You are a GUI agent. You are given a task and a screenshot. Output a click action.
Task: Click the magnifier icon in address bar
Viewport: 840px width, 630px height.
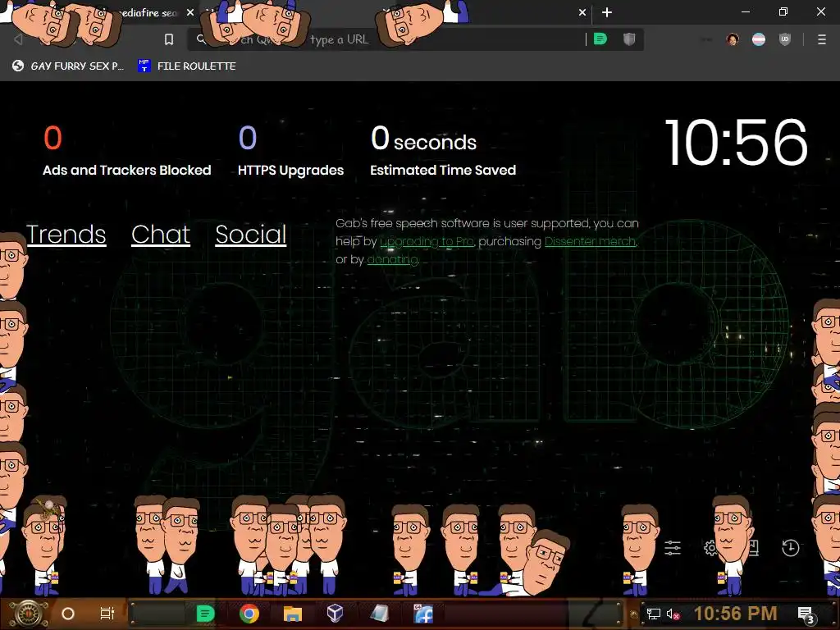[x=201, y=39]
